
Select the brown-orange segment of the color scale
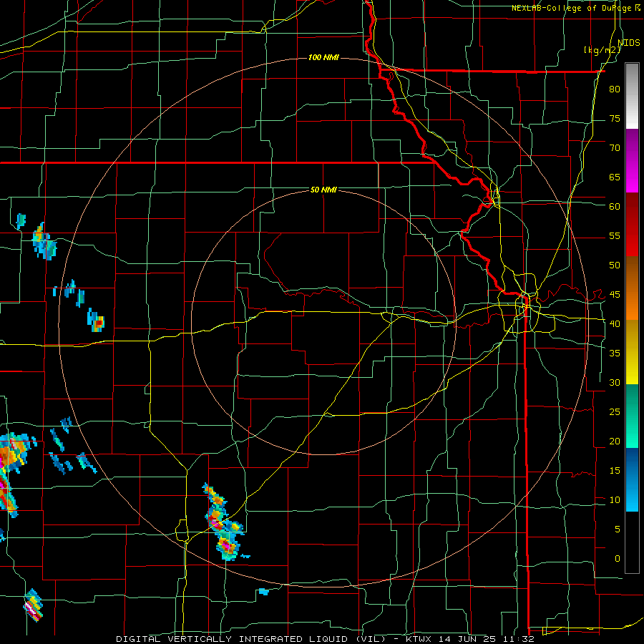(632, 288)
